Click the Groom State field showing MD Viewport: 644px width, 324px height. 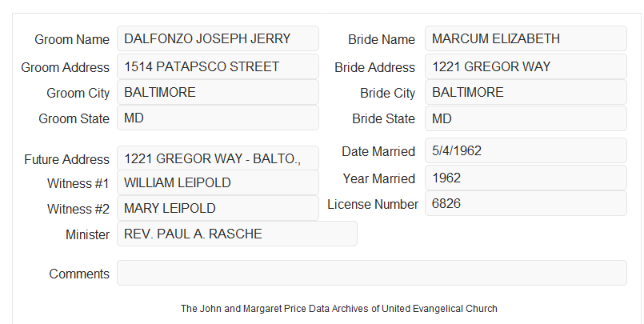pyautogui.click(x=218, y=118)
